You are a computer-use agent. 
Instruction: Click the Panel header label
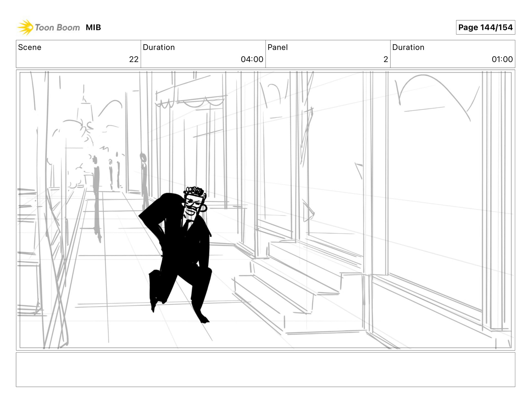point(278,47)
